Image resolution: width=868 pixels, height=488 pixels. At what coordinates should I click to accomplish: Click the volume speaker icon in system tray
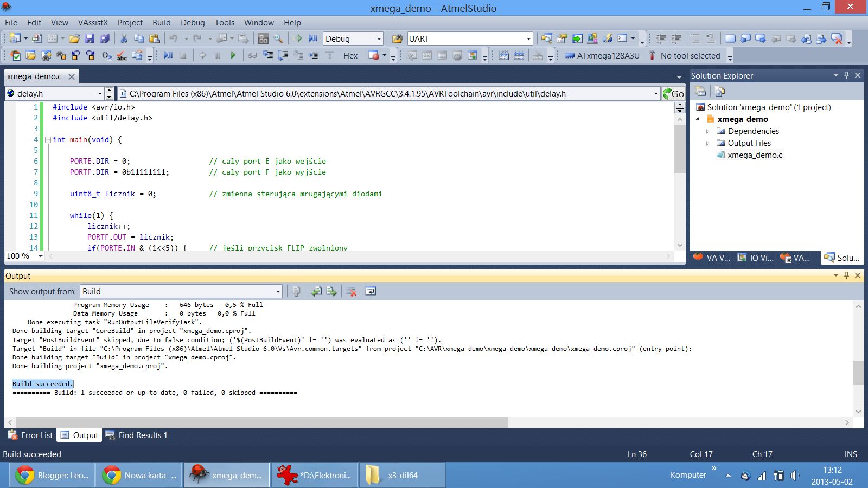[x=795, y=476]
